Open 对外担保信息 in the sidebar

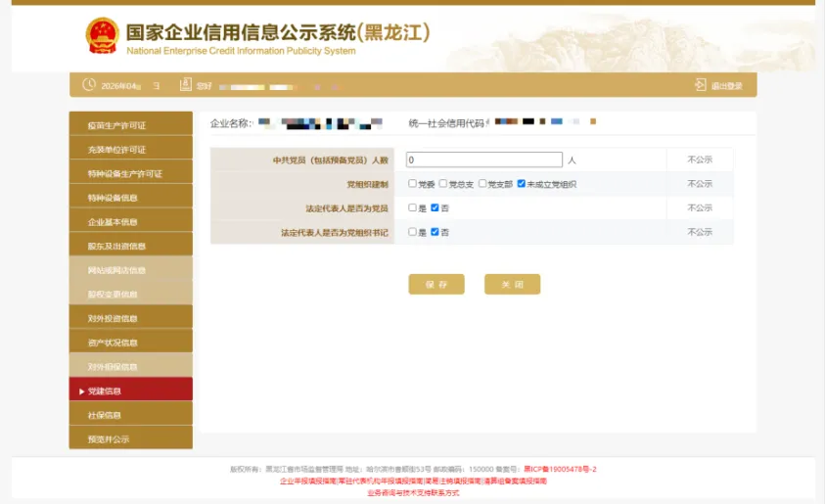[130, 367]
